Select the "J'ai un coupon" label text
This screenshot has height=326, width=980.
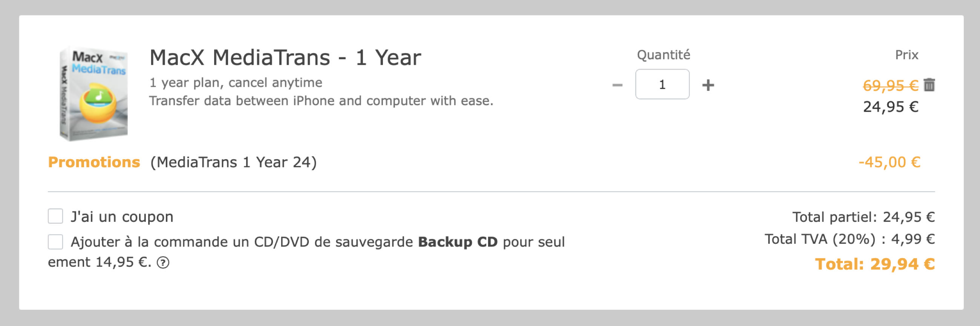click(x=122, y=217)
